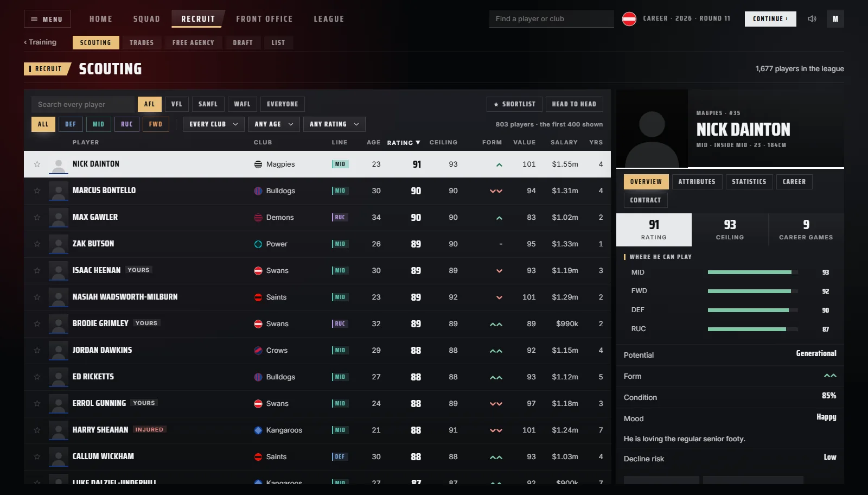Image resolution: width=868 pixels, height=495 pixels.
Task: Click the sound speaker icon
Action: click(x=812, y=19)
